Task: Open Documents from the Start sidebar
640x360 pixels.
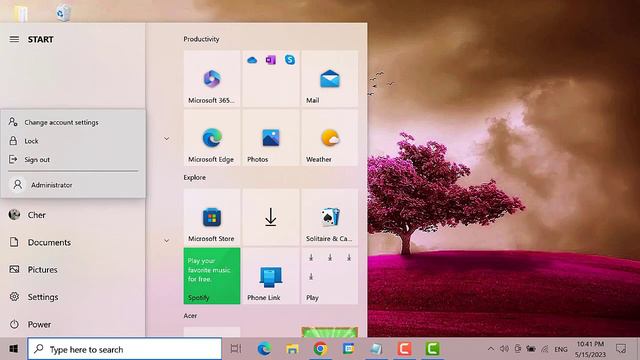Action: click(73, 242)
